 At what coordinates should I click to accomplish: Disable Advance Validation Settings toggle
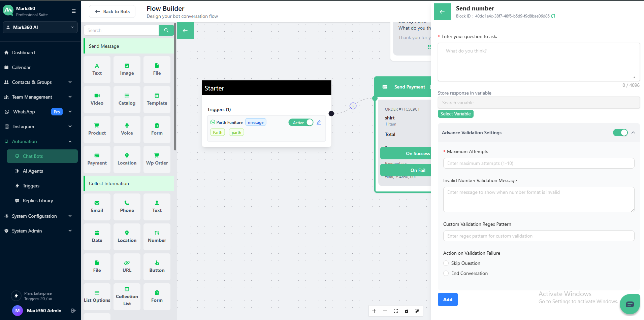[620, 133]
